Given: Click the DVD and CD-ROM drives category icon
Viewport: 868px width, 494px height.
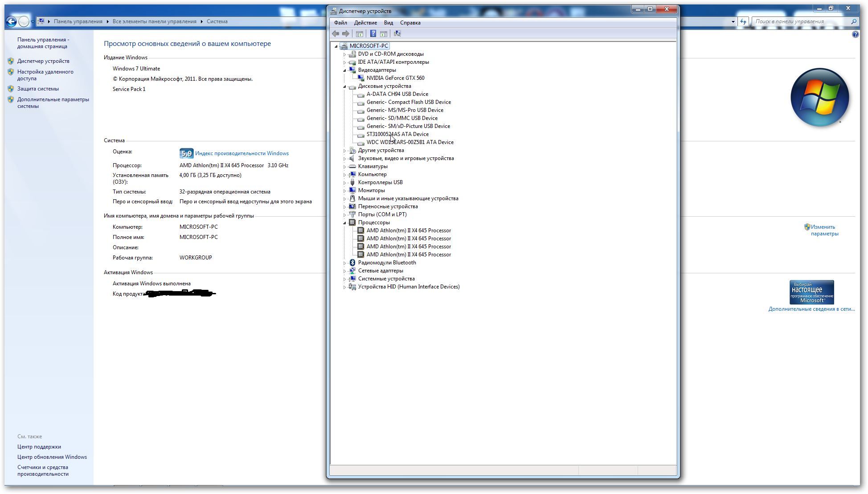Looking at the screenshot, I should click(x=352, y=54).
